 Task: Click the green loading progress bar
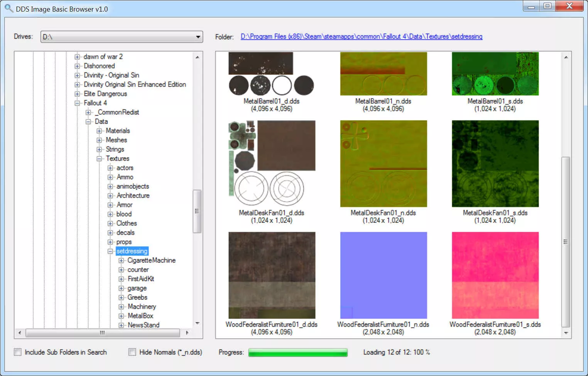coord(298,352)
